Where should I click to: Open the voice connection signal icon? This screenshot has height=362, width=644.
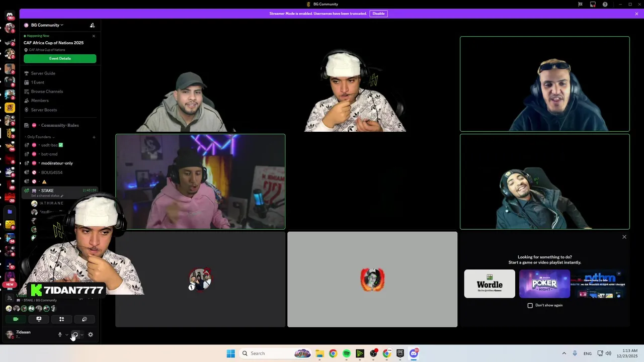pyautogui.click(x=10, y=298)
